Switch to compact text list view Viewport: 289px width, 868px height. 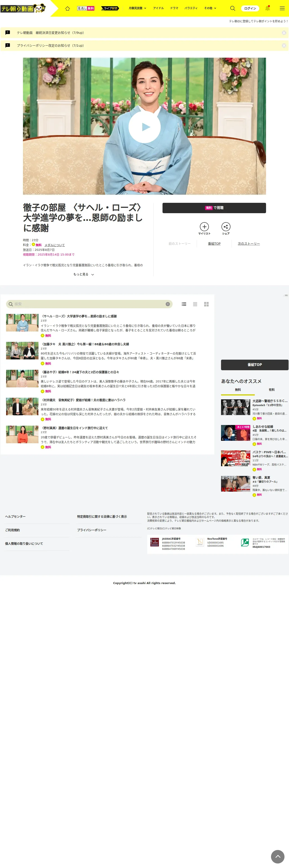tap(195, 304)
